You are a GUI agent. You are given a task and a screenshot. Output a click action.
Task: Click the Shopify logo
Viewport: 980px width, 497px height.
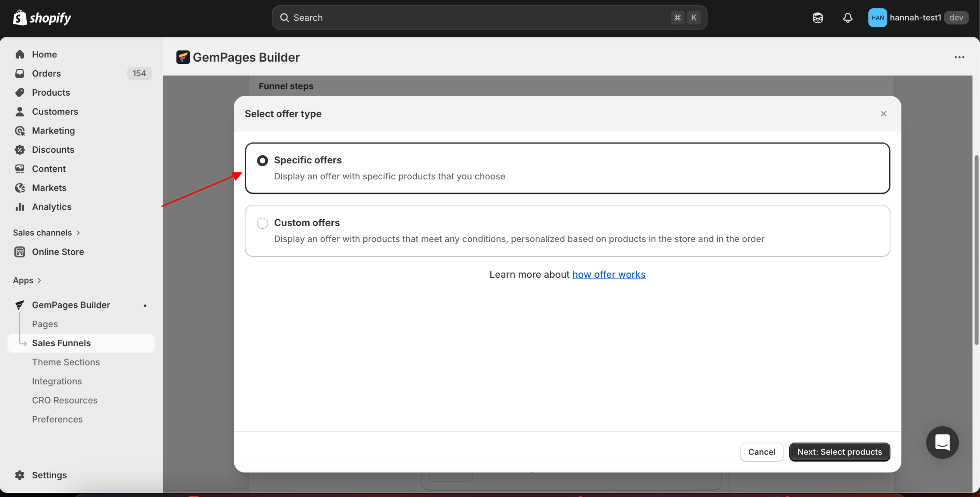tap(41, 17)
